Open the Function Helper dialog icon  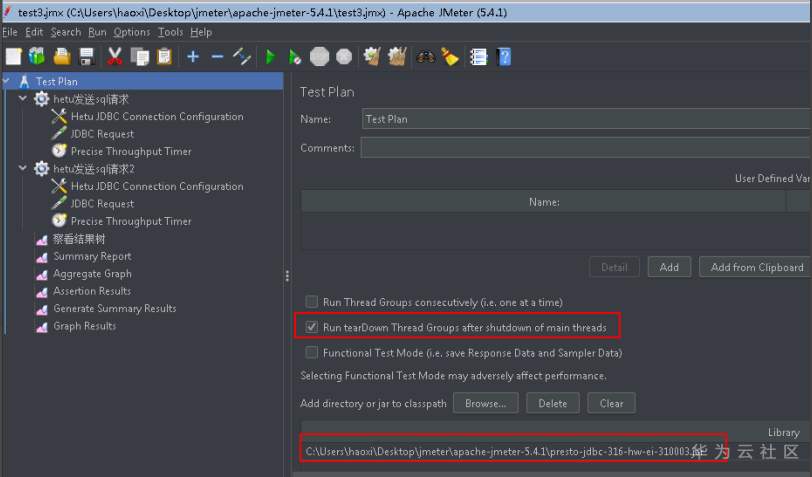(478, 56)
